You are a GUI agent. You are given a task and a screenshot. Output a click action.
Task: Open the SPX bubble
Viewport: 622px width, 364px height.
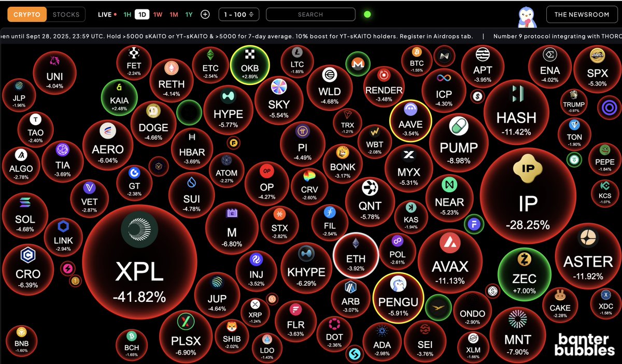coord(597,69)
